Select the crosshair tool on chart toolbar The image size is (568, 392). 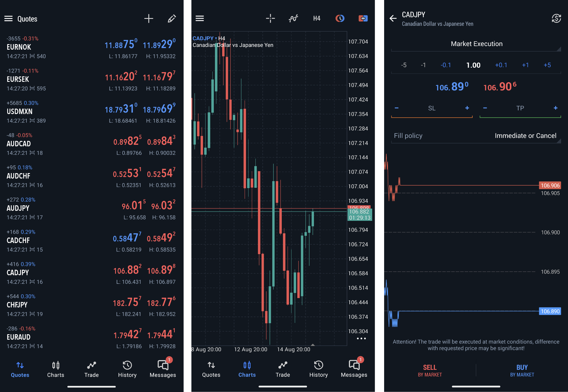270,18
